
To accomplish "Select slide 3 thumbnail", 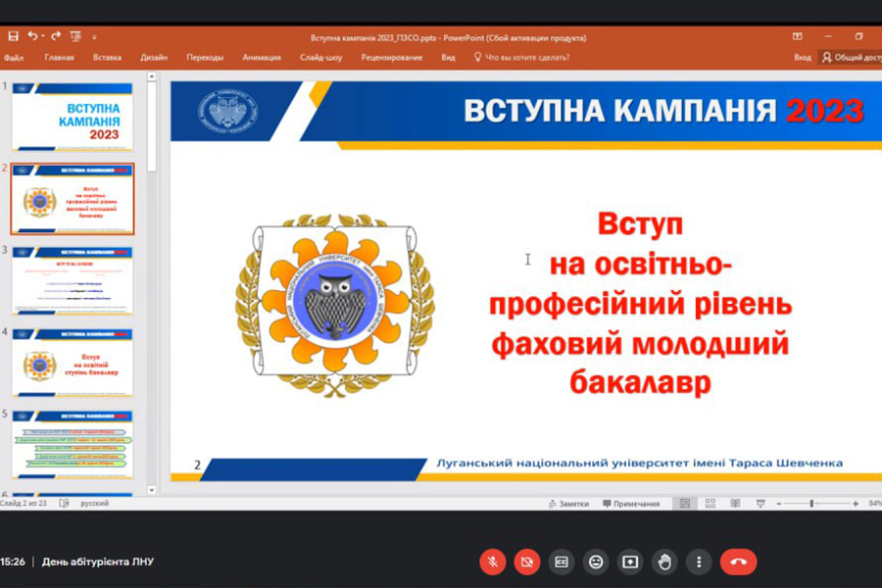I will 73,280.
